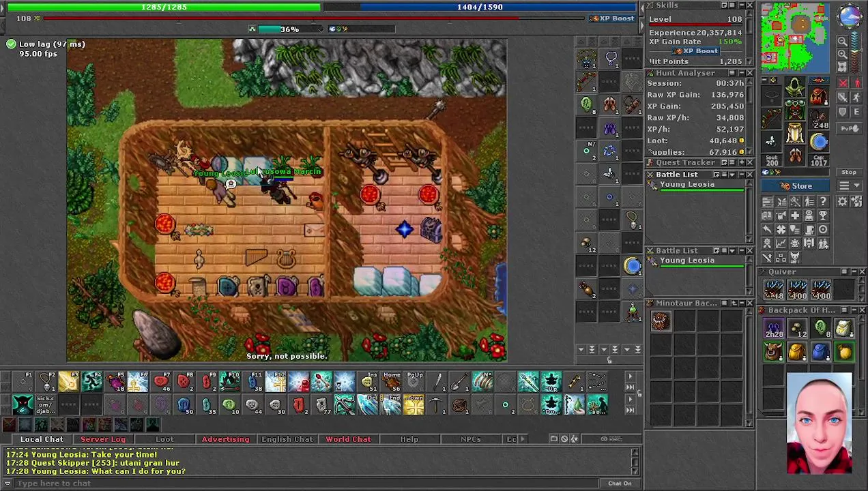Image resolution: width=868 pixels, height=491 pixels.
Task: Toggle PvP mode button
Action: [x=850, y=128]
